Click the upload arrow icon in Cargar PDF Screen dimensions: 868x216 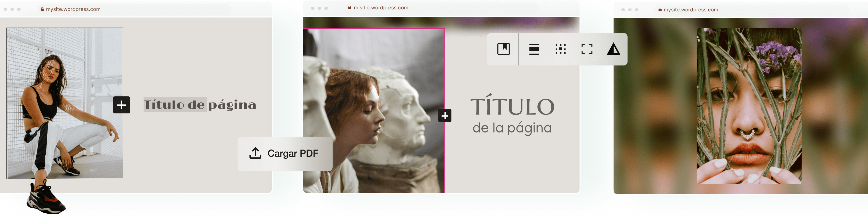click(x=255, y=153)
